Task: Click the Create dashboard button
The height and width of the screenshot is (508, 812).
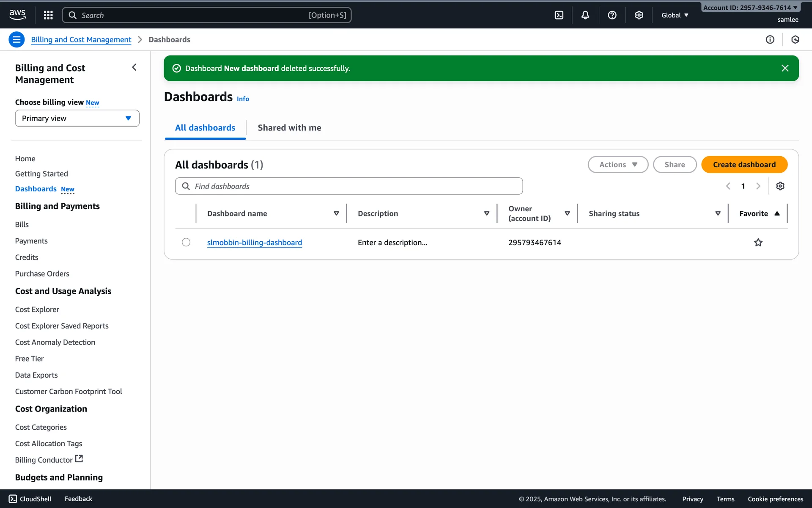Action: 744,165
